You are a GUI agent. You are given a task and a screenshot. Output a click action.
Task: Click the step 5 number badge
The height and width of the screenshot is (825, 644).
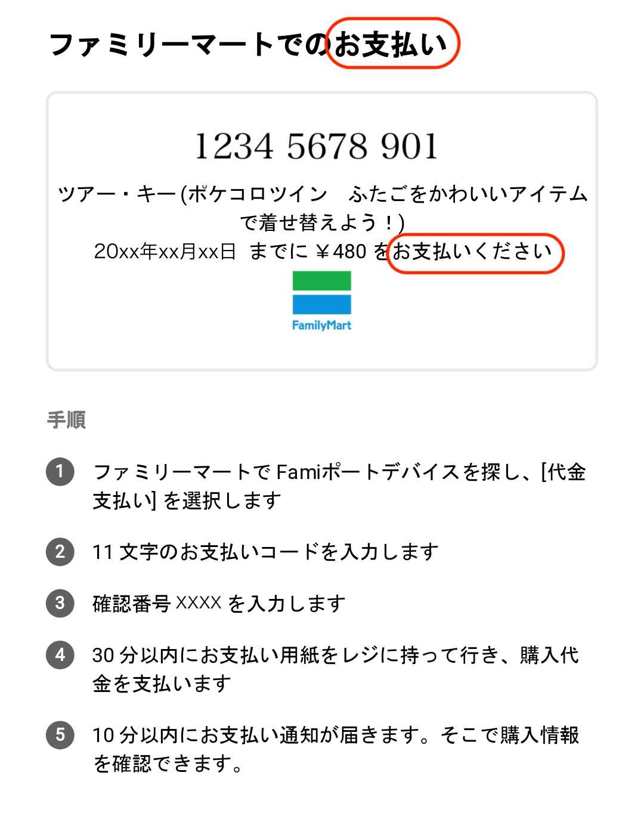click(x=60, y=735)
